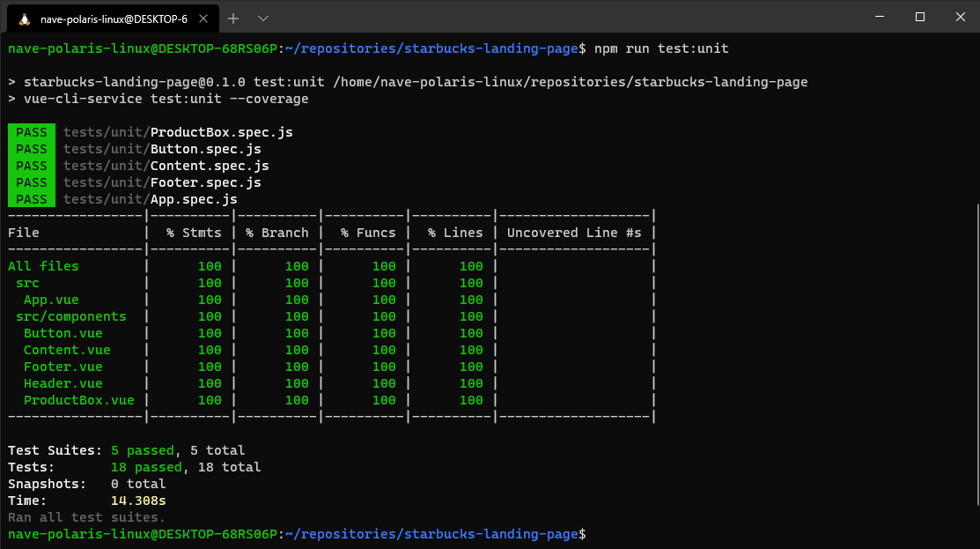
Task: Click the 'src/components' coverage row label
Action: click(71, 316)
